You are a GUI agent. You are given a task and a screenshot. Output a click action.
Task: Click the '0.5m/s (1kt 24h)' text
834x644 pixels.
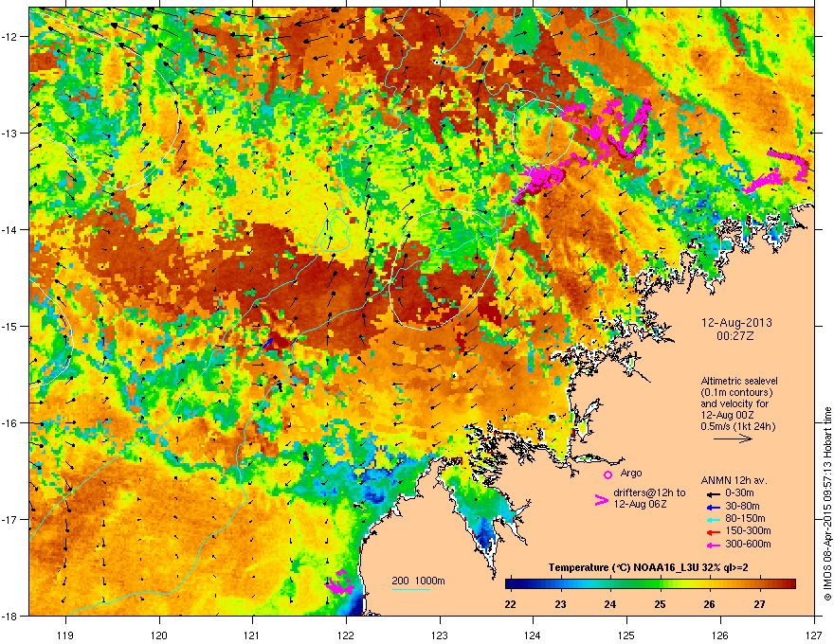click(737, 426)
